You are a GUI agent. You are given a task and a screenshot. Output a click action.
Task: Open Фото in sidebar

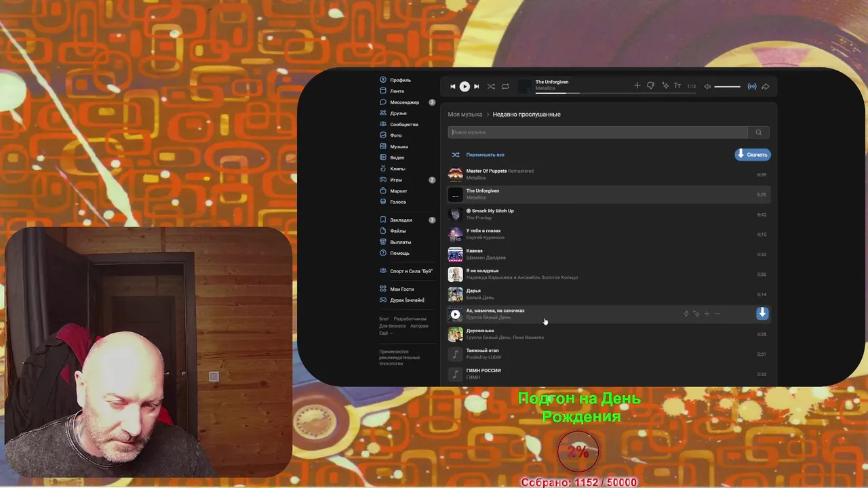(391, 136)
